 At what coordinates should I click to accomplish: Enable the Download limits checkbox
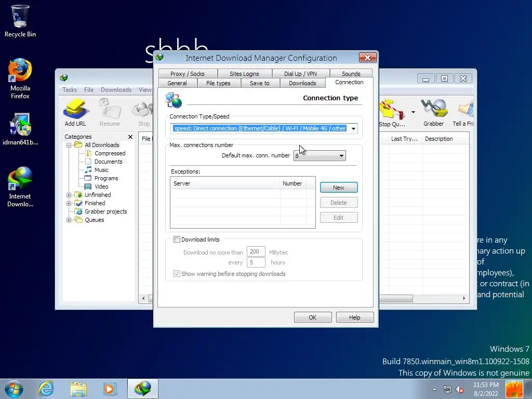pos(177,240)
